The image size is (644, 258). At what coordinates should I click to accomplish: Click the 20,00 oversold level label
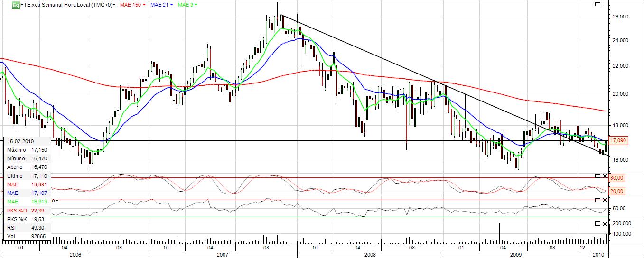pos(617,191)
